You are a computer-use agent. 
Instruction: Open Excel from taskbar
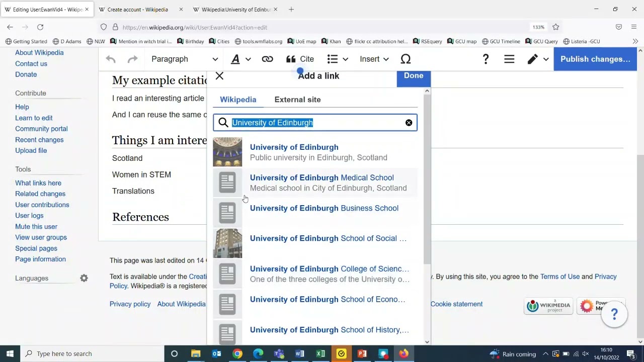click(x=320, y=353)
